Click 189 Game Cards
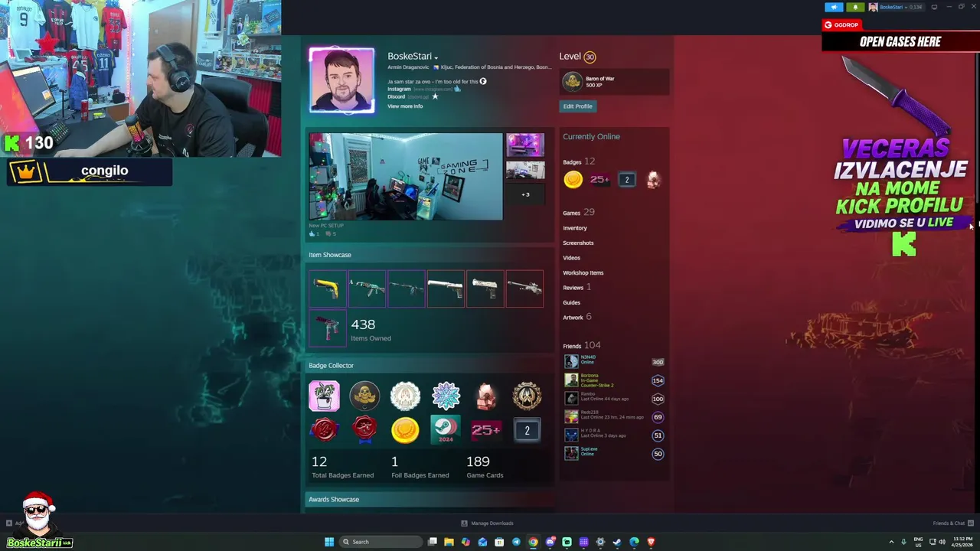Viewport: 980px width, 551px height. tap(485, 467)
